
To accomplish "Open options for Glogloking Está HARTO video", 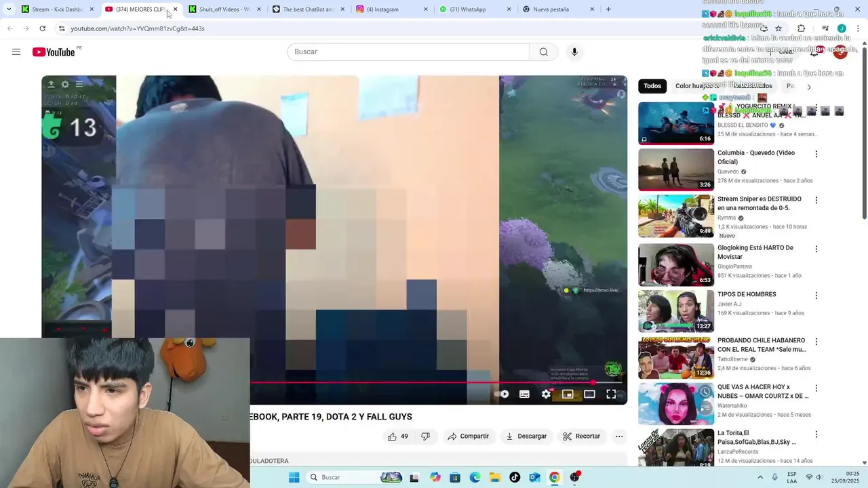I will (x=816, y=249).
